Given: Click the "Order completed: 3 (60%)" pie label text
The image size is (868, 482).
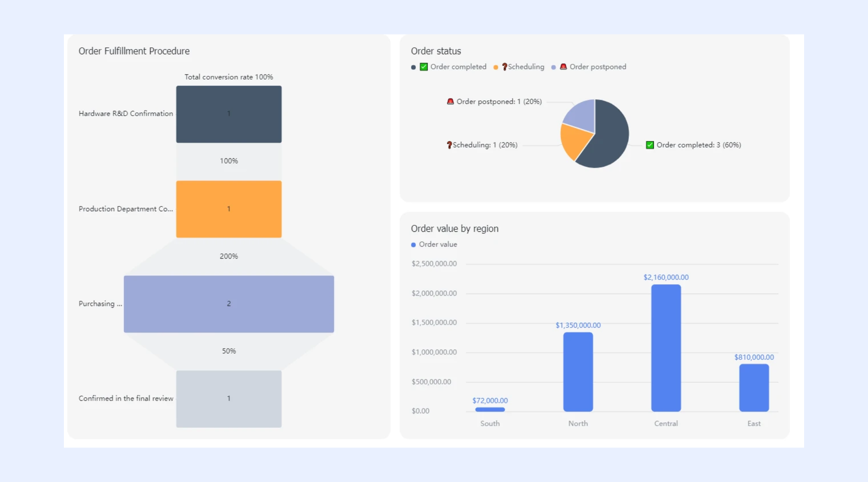Looking at the screenshot, I should [699, 145].
